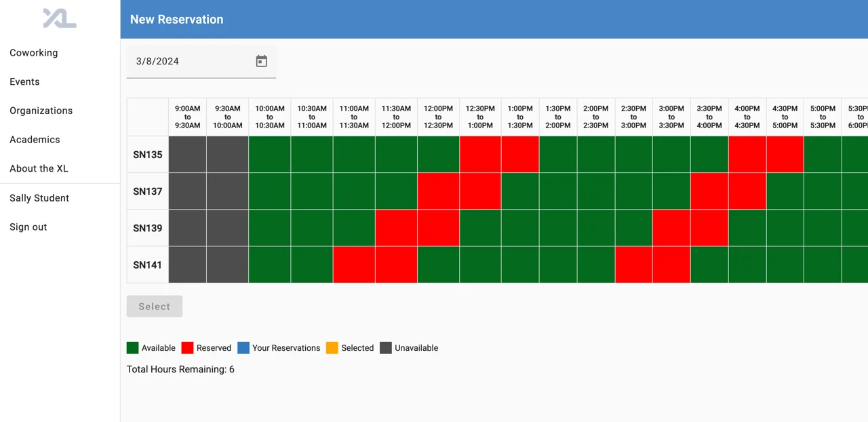Select SN135 2:00PM to 2:30PM slot
The width and height of the screenshot is (868, 422).
point(596,155)
